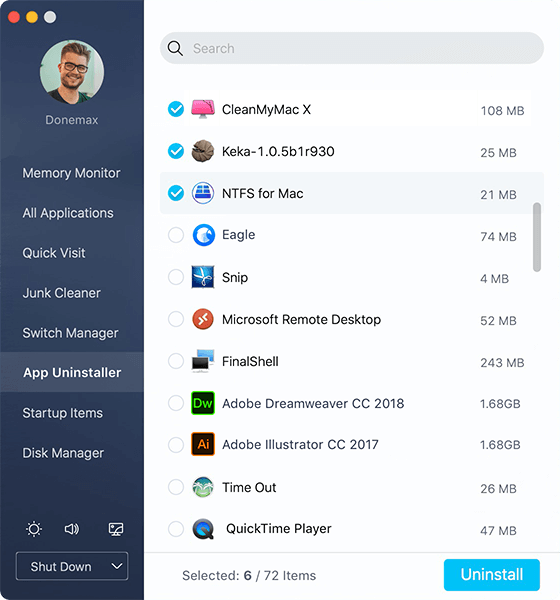Click the app list scrollbar
Image resolution: width=560 pixels, height=600 pixels.
537,237
